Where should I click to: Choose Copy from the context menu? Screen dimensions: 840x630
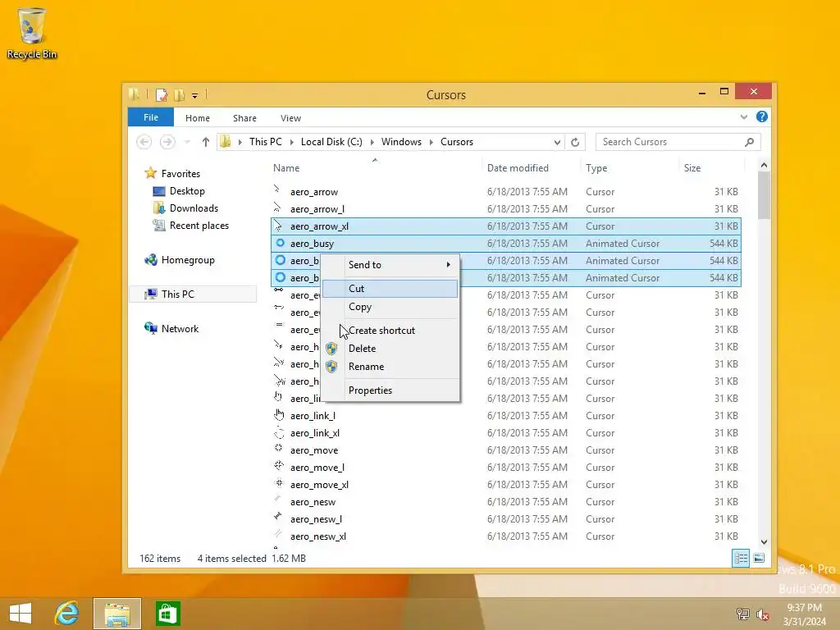(390, 307)
